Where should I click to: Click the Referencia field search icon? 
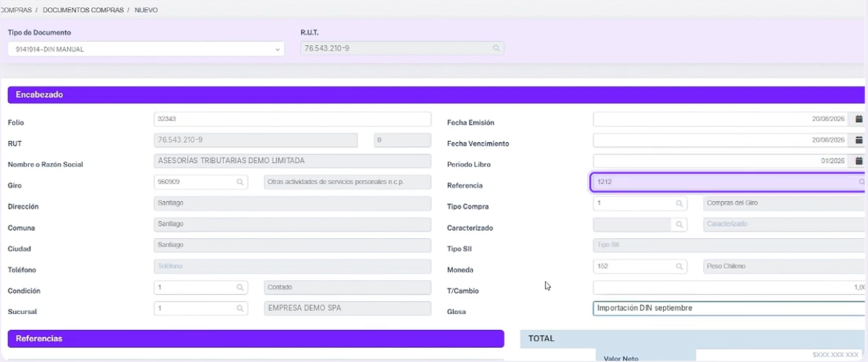point(862,182)
